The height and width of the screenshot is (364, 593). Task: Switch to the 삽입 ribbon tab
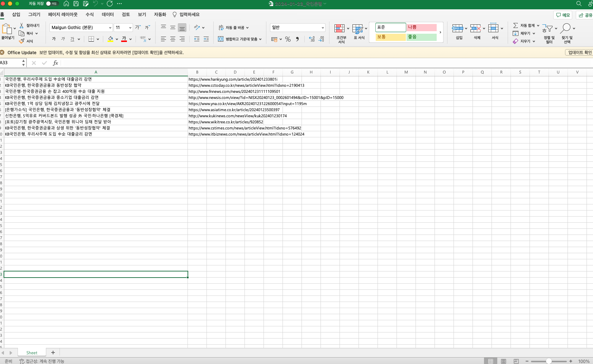tap(16, 14)
